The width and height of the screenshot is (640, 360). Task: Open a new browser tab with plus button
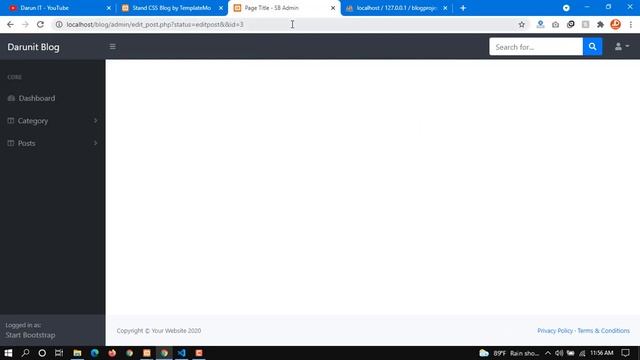[x=463, y=8]
